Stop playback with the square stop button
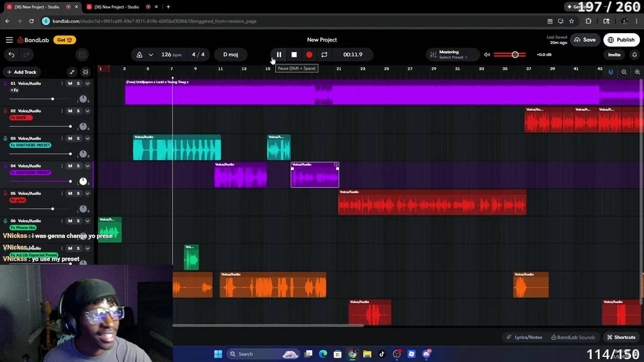The width and height of the screenshot is (644, 362). click(x=294, y=54)
